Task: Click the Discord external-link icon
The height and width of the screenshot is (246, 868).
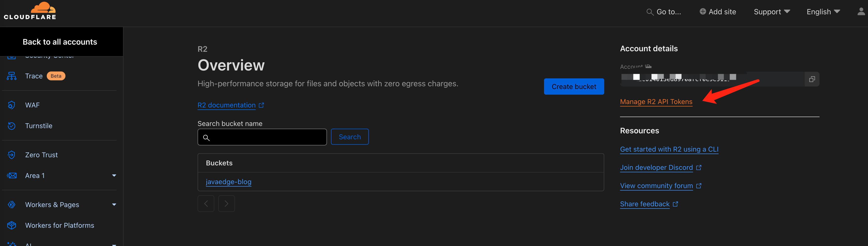Action: tap(699, 168)
